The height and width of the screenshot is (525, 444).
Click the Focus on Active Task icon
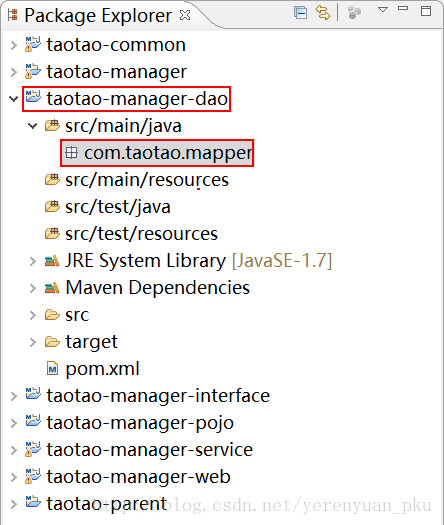click(x=354, y=13)
